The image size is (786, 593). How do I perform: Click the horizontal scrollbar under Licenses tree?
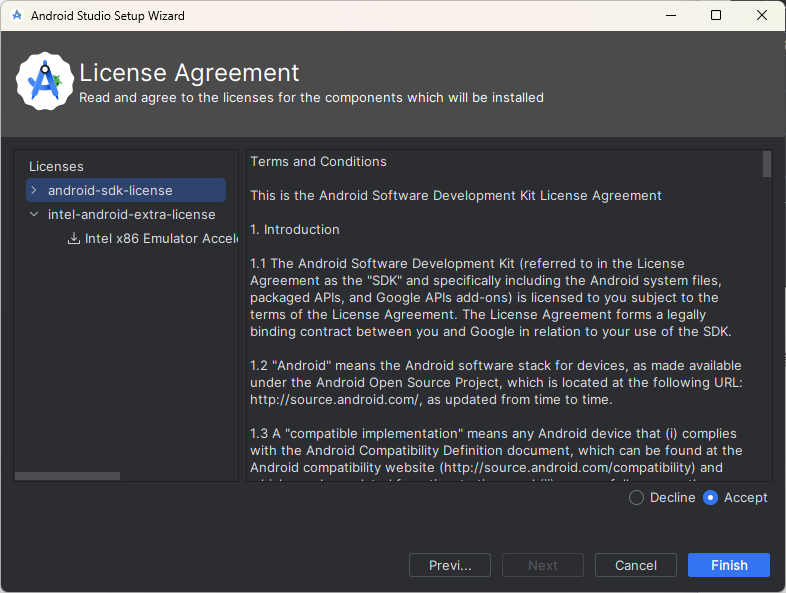pos(67,476)
